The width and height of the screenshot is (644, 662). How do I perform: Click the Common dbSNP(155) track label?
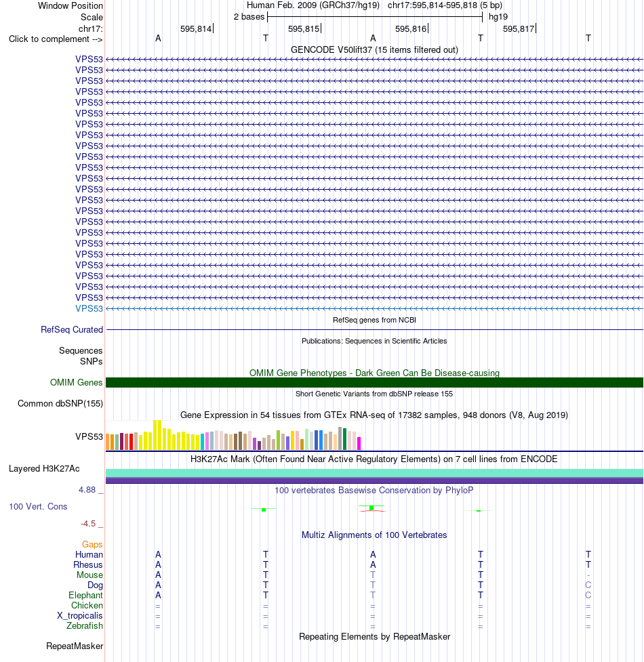(60, 404)
